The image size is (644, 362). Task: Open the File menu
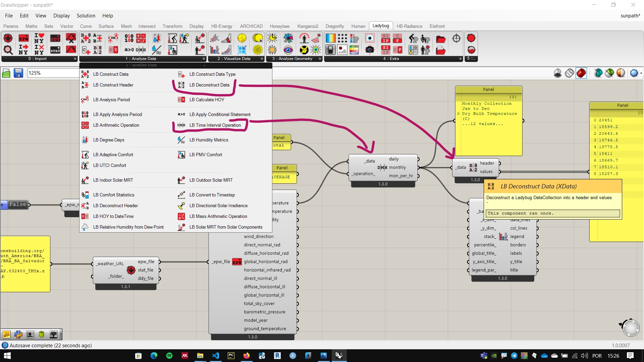tap(9, 16)
